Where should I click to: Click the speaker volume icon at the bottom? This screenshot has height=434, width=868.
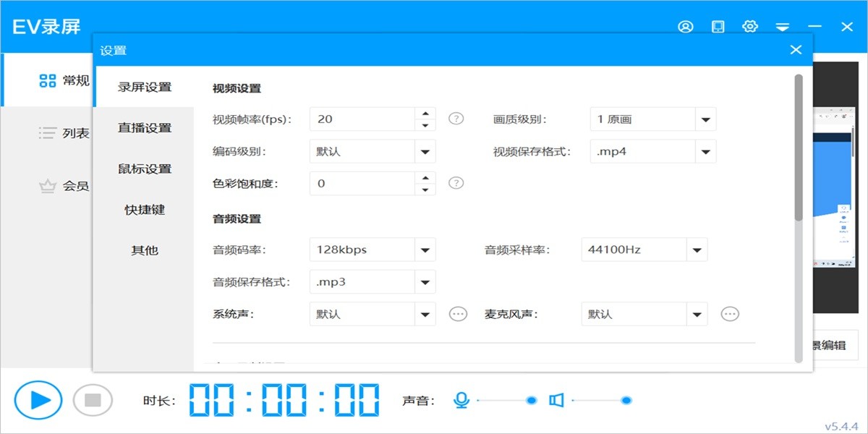pyautogui.click(x=556, y=399)
